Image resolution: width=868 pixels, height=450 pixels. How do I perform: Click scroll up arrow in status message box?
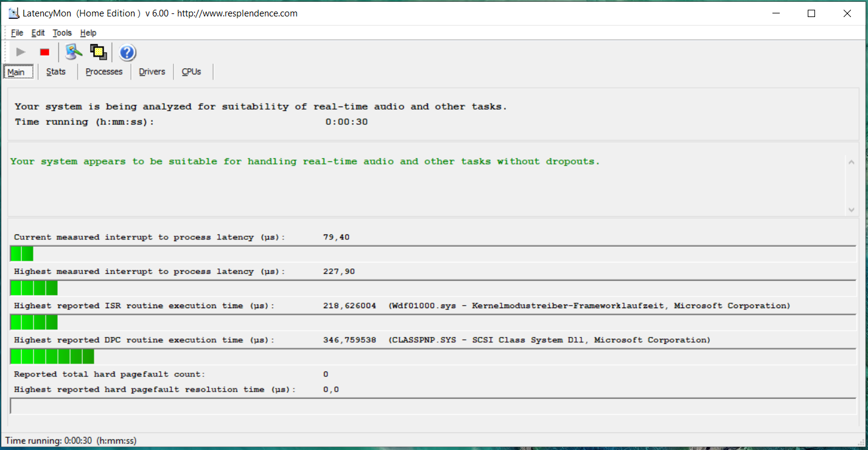(x=851, y=161)
